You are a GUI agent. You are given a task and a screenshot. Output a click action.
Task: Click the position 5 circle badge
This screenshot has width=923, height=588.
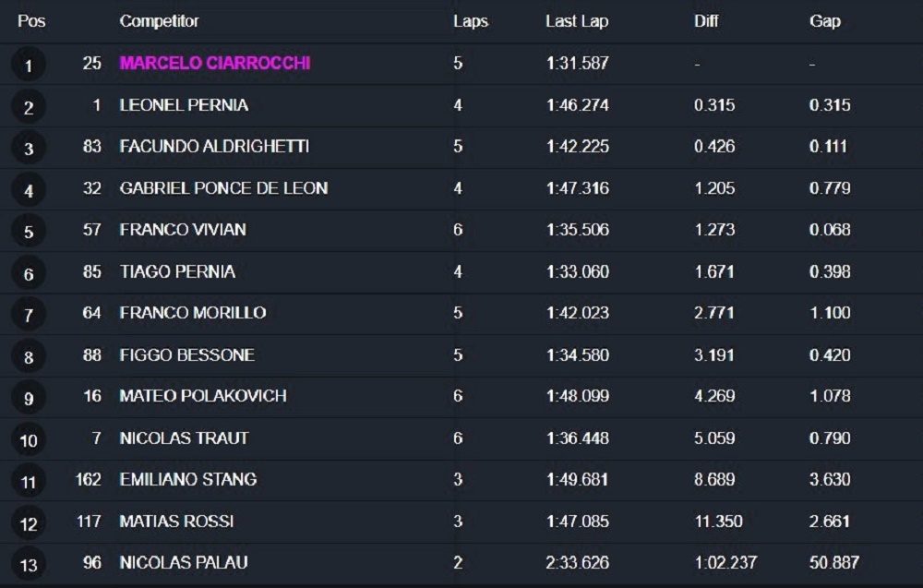point(29,232)
